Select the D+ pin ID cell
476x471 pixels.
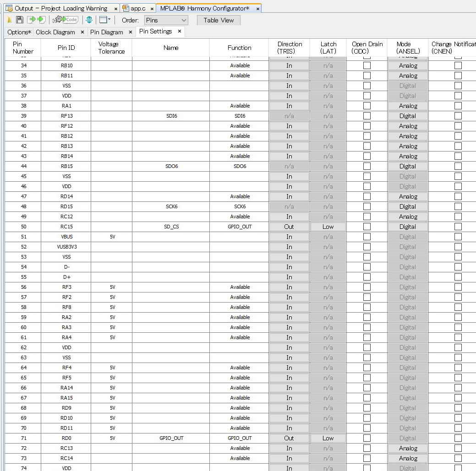click(x=66, y=277)
